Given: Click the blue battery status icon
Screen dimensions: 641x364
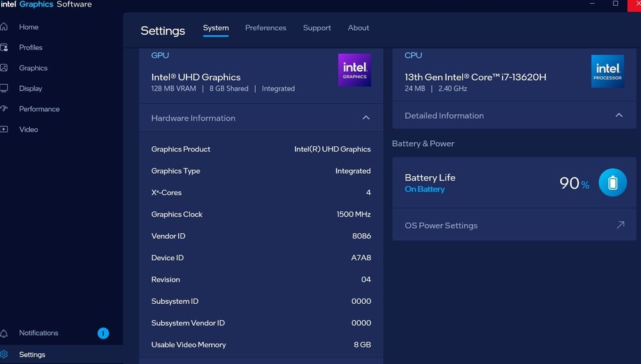Looking at the screenshot, I should 612,183.
